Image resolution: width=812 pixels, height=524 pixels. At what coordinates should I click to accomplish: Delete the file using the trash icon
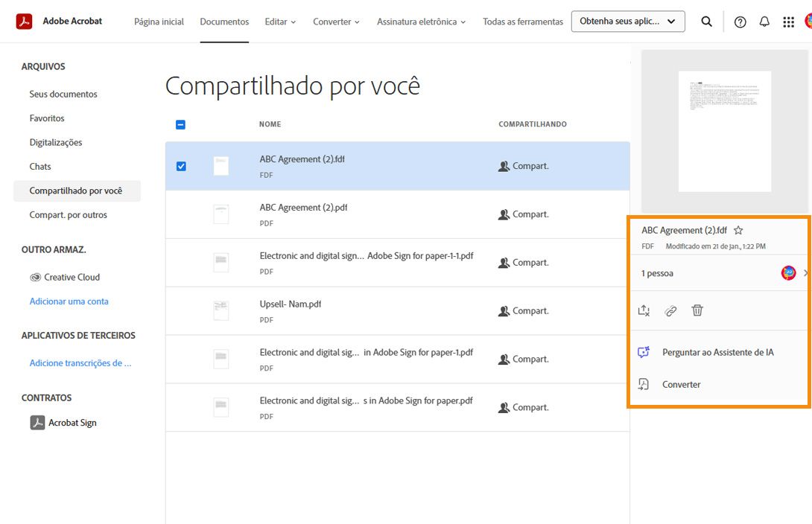(697, 310)
